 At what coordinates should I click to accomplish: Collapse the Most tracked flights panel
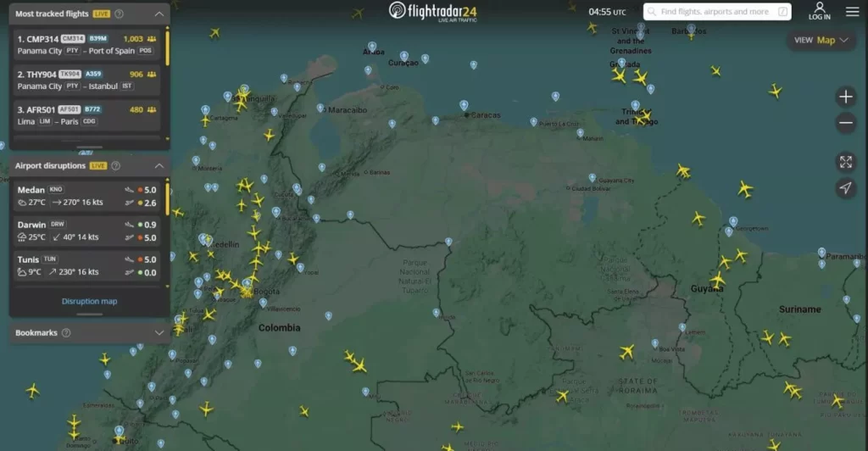[x=159, y=14]
